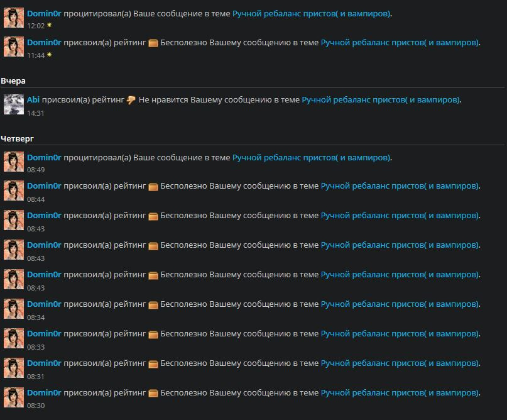Screen dimensions: 507x420
Task: Open topic Ручной ребаланс пристов in 11:44 notification
Action: pyautogui.click(x=400, y=42)
